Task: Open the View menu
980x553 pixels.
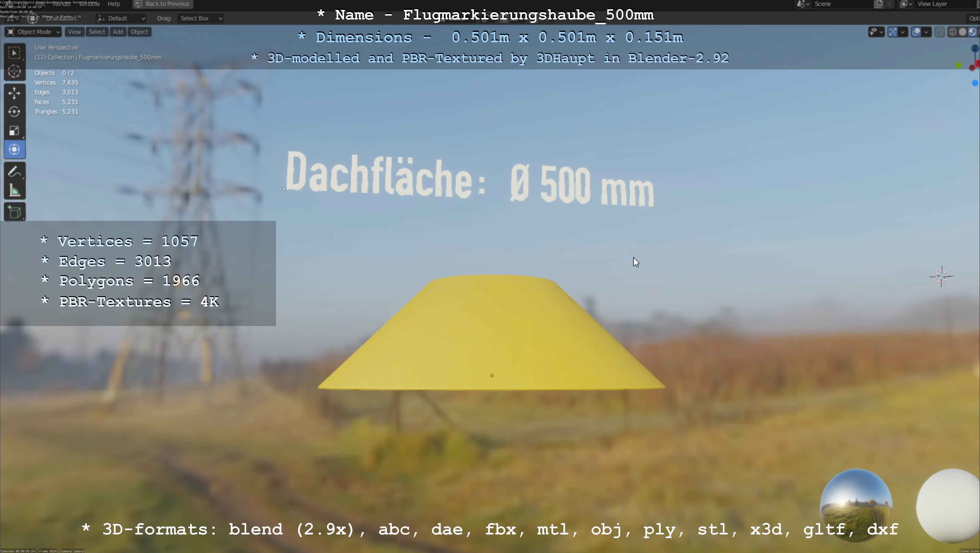Action: tap(74, 32)
